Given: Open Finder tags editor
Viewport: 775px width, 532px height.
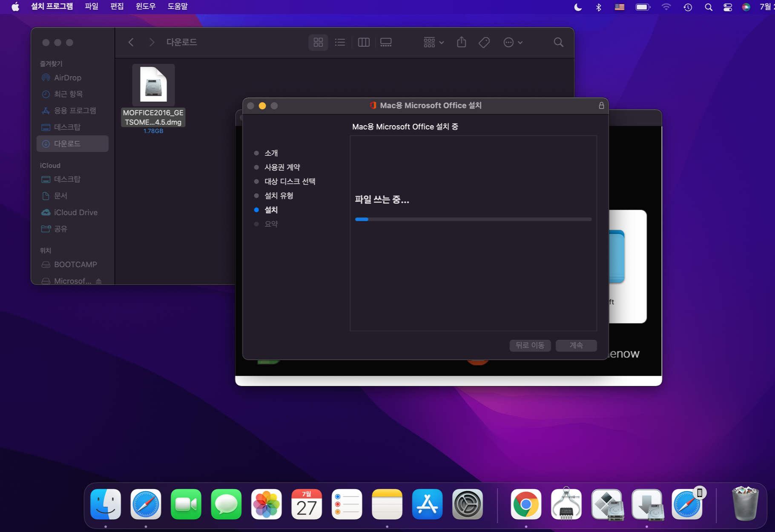Looking at the screenshot, I should coord(484,42).
